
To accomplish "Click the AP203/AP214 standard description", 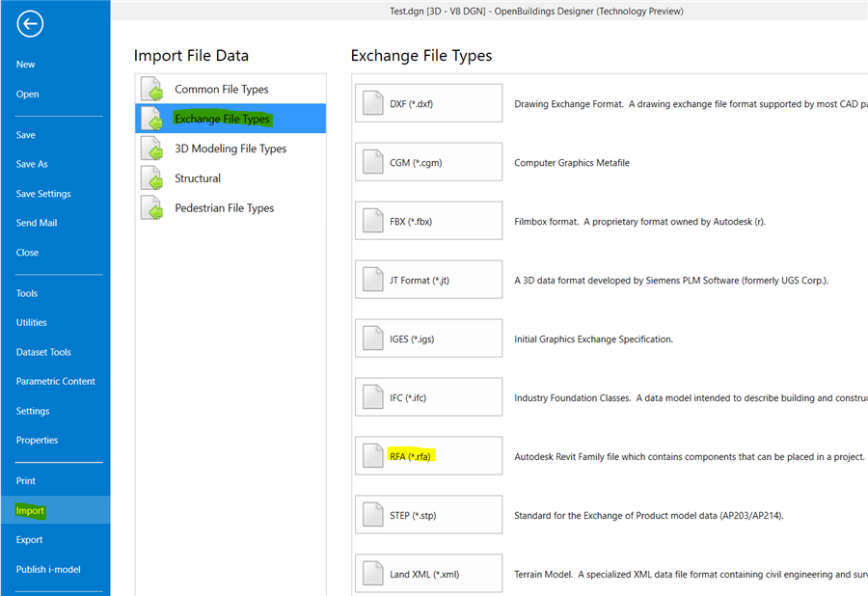I will (649, 516).
